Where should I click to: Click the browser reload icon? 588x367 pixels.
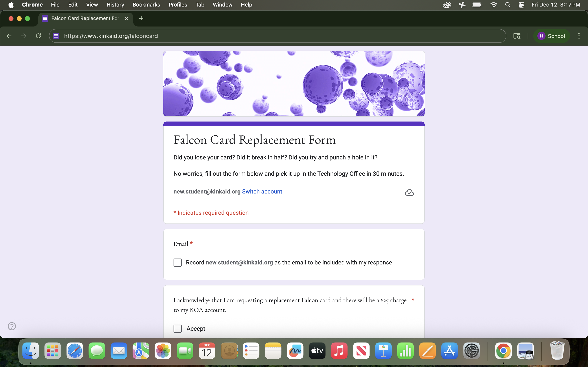38,36
